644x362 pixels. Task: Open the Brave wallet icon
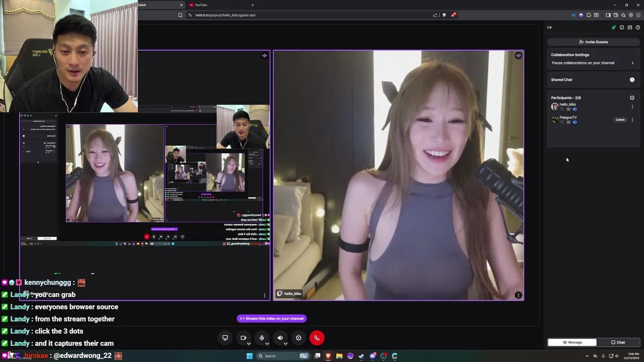[616, 15]
